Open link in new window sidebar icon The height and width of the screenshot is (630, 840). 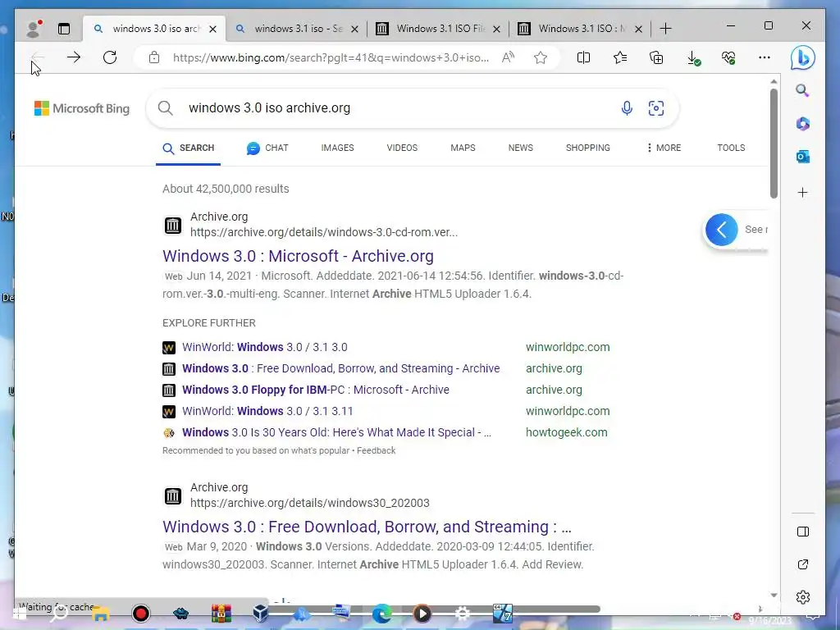coord(803,564)
